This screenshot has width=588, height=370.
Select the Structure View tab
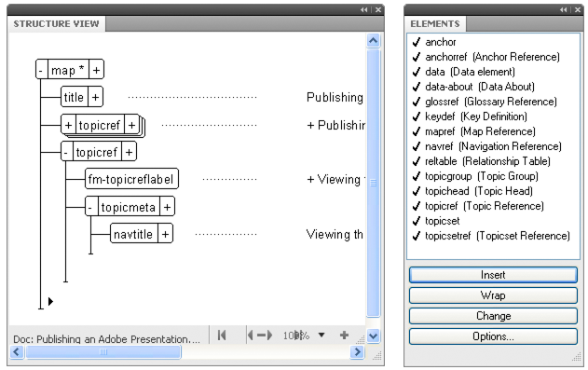[x=56, y=23]
